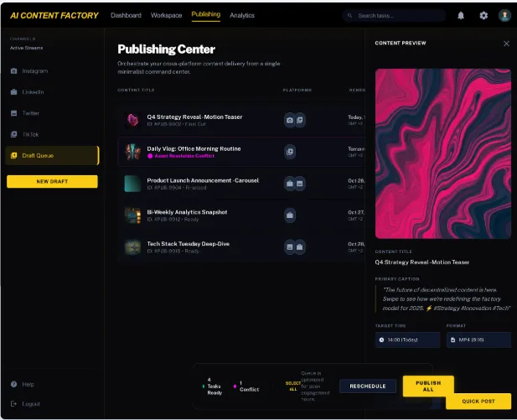
Task: Open settings gear in top bar
Action: [x=483, y=15]
